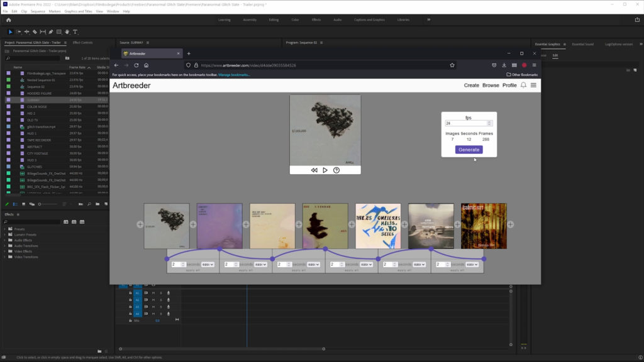Open Artbreeder notifications bell
The image size is (644, 362).
pyautogui.click(x=523, y=85)
